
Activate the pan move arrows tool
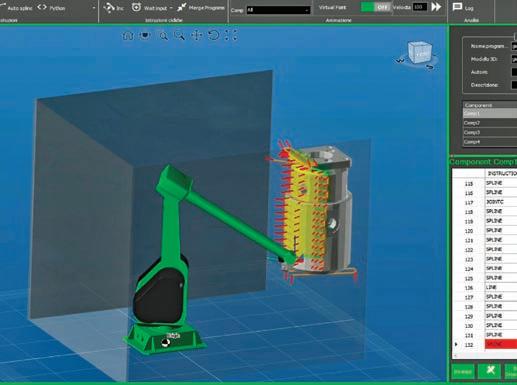click(x=197, y=35)
